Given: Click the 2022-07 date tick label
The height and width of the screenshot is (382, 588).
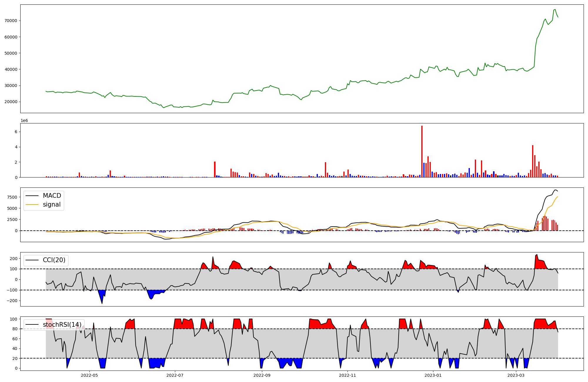Looking at the screenshot, I should point(175,375).
